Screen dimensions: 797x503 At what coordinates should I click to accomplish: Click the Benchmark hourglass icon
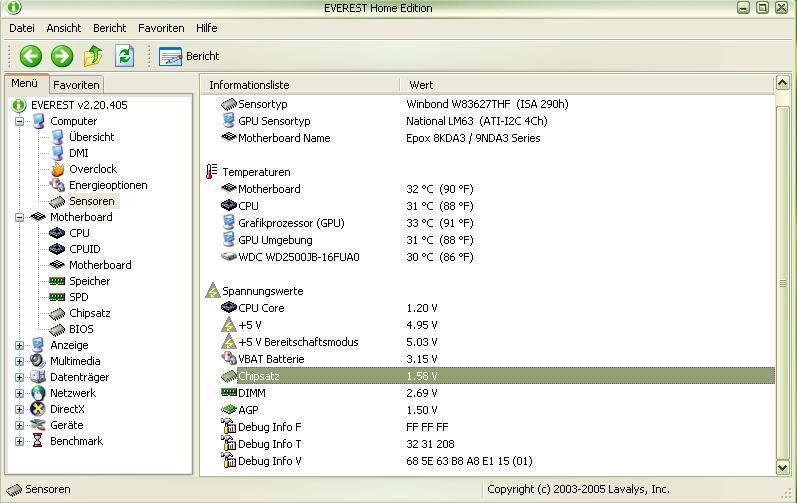(x=38, y=441)
